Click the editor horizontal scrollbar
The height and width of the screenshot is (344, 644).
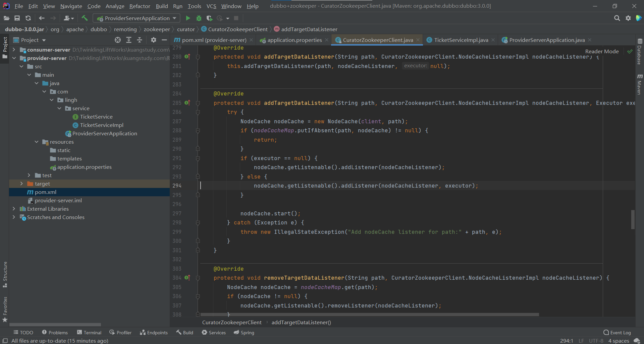[x=370, y=315]
